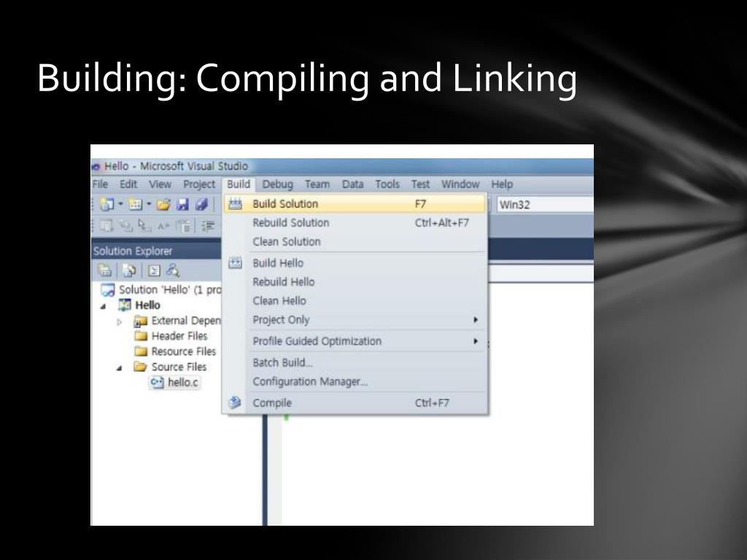
Task: Click the Header Files folder icon
Action: [141, 335]
